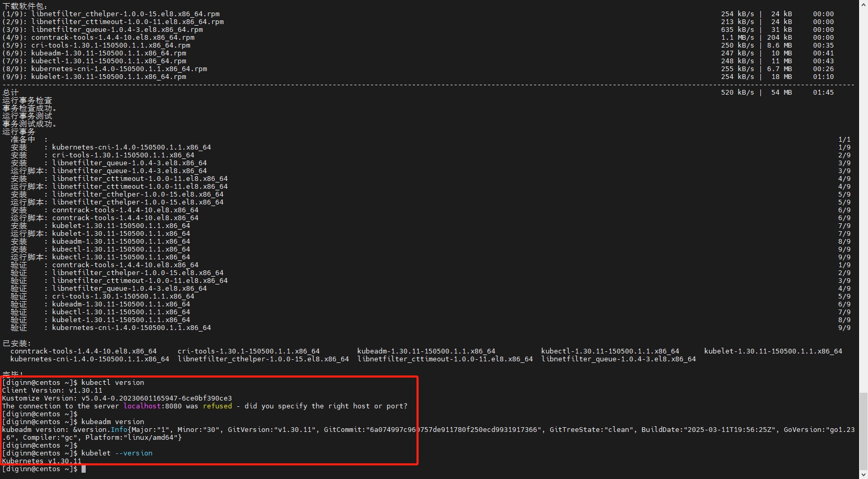868x479 pixels.
Task: Click the 'kubelet --version' command text
Action: pos(117,453)
